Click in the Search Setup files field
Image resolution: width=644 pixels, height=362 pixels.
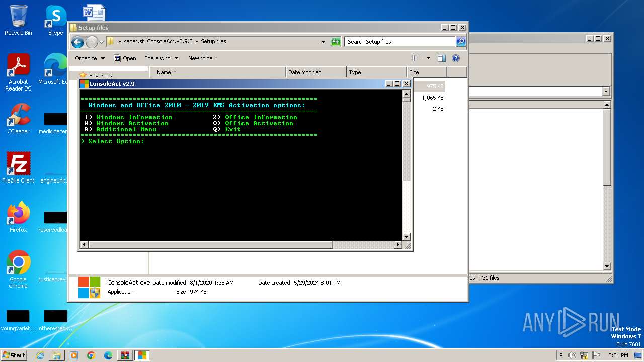pos(400,42)
